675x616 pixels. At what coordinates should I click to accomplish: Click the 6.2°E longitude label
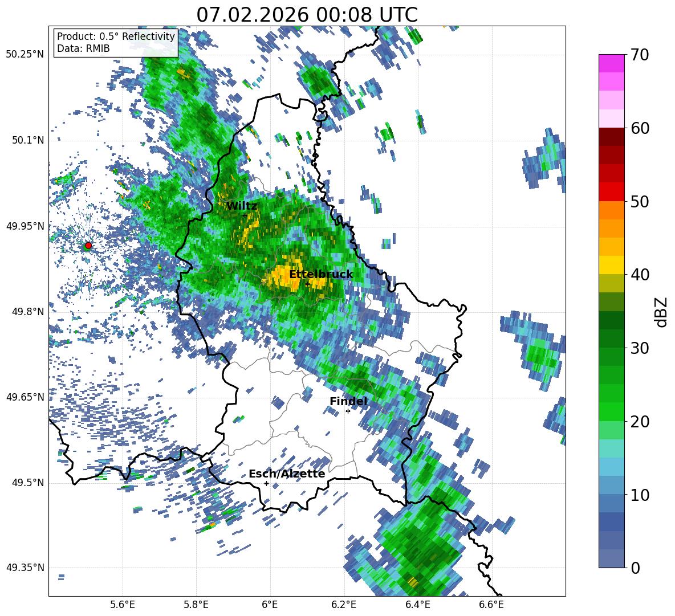coord(344,605)
